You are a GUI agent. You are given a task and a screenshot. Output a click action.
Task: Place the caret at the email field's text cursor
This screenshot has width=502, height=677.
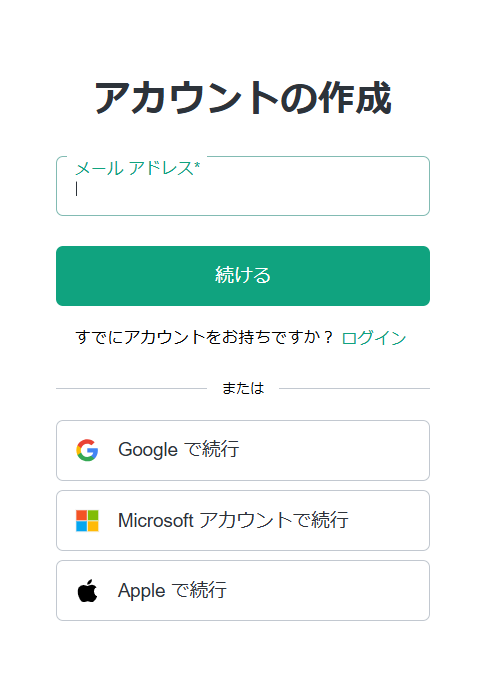pyautogui.click(x=77, y=189)
